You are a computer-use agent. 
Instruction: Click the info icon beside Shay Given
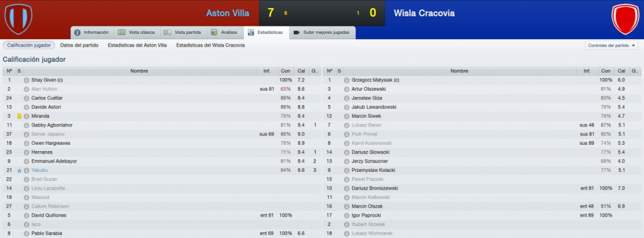[26, 80]
